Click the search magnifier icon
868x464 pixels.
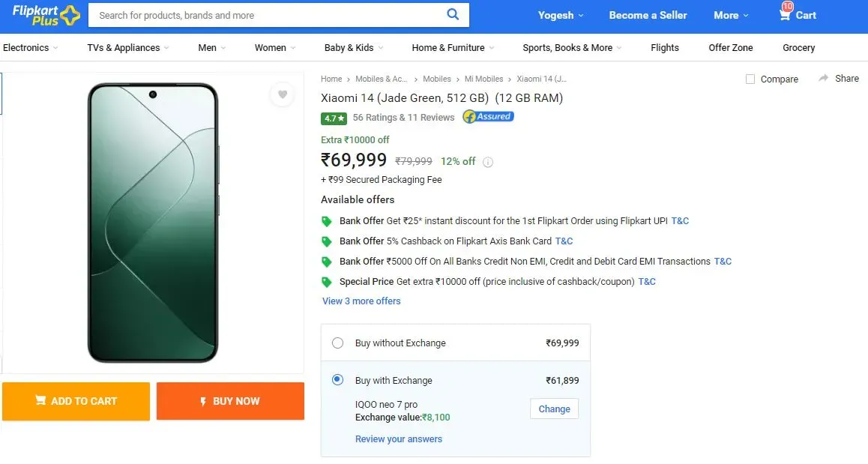tap(453, 14)
